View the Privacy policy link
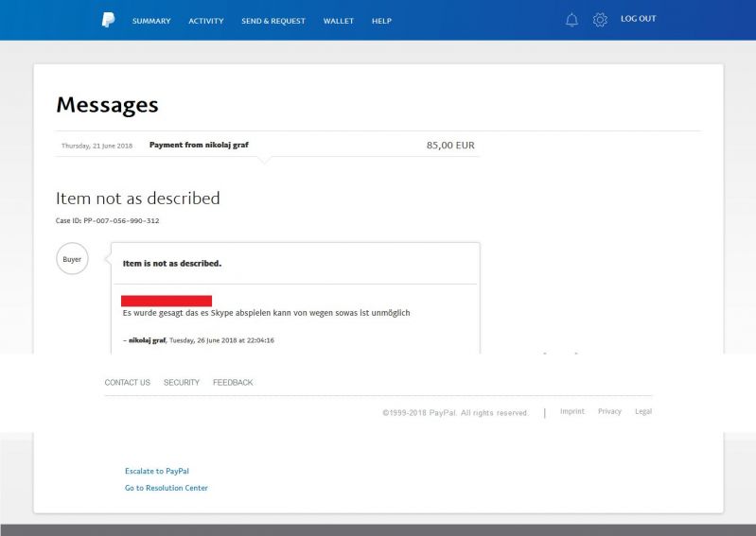The image size is (756, 536). 609,412
